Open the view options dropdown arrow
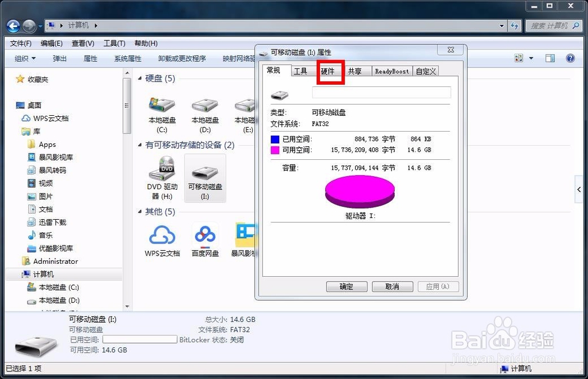This screenshot has height=379, width=588. 531,58
